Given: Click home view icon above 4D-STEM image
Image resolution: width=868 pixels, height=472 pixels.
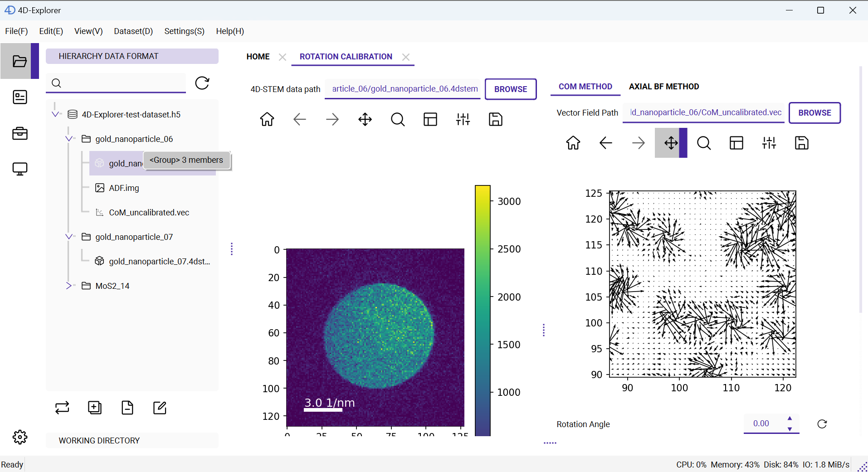Looking at the screenshot, I should coord(267,120).
